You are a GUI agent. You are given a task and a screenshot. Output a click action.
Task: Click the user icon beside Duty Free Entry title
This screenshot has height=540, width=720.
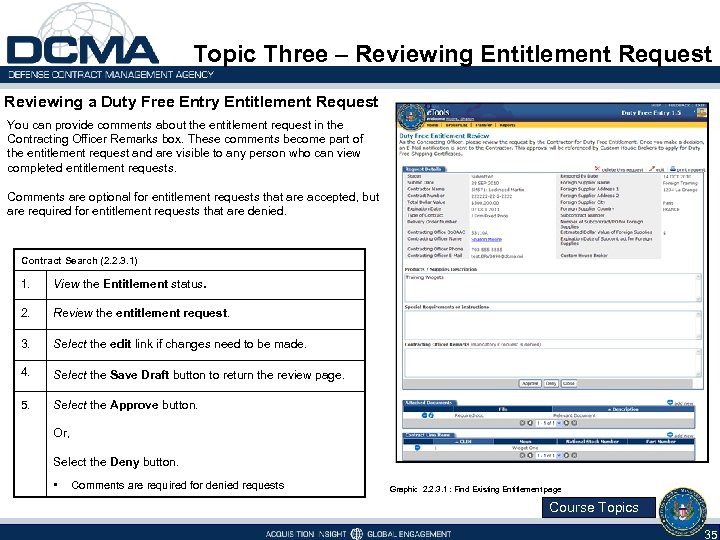702,112
